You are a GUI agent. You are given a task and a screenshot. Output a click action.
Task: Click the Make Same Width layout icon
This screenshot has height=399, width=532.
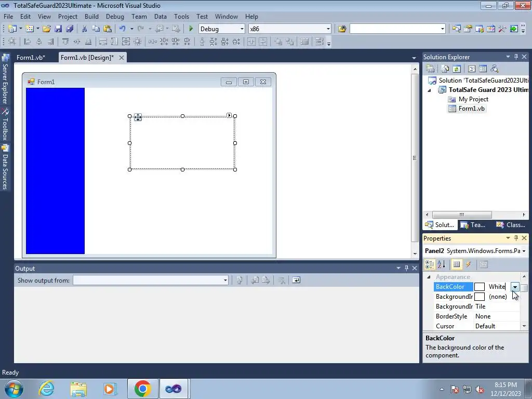[x=103, y=42]
